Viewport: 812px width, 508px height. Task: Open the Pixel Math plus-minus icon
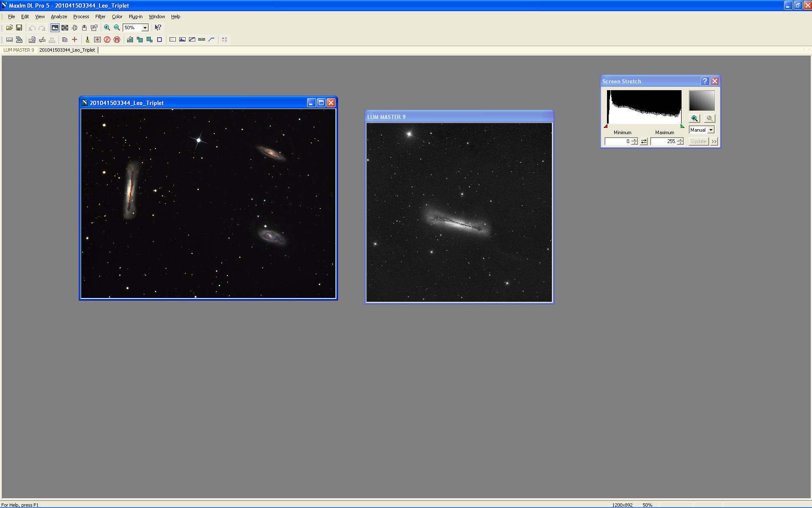(224, 39)
